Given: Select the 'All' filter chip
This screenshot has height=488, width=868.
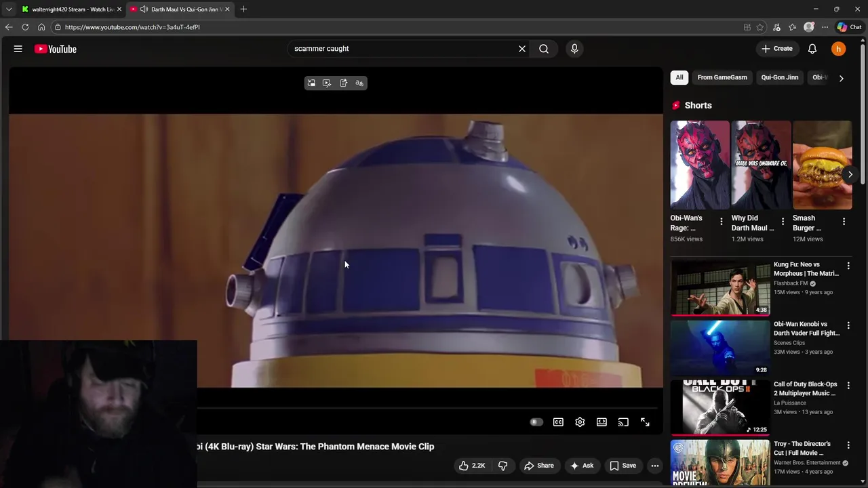Looking at the screenshot, I should (679, 77).
